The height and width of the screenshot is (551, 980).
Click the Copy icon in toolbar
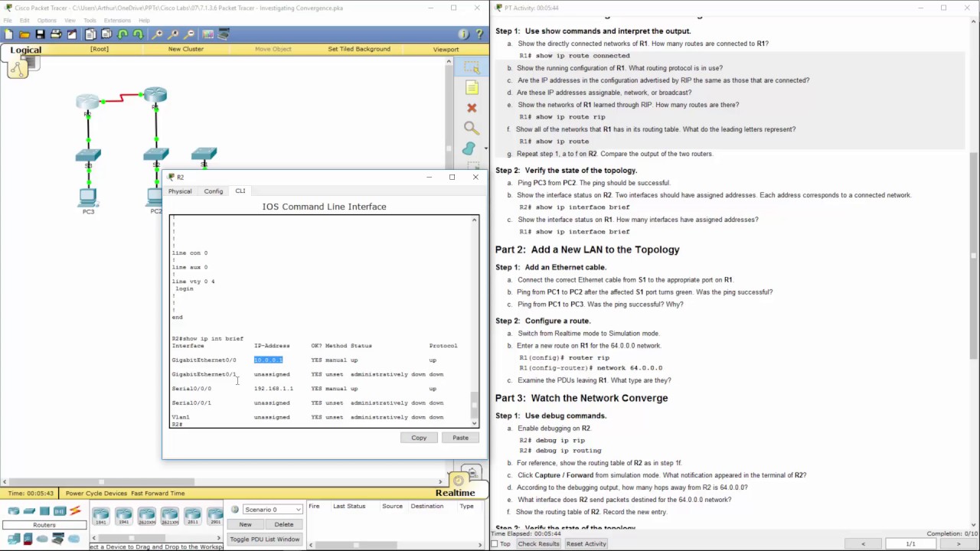90,34
